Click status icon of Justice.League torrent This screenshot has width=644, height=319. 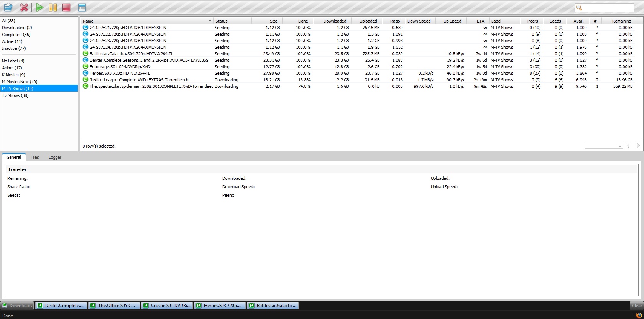(85, 80)
